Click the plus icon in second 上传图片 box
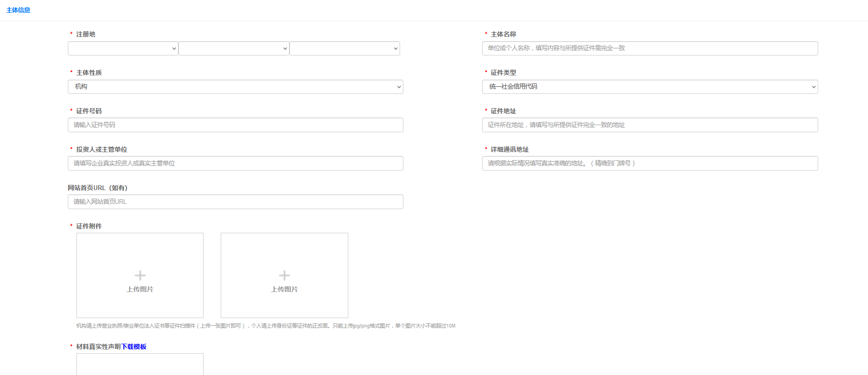The width and height of the screenshot is (868, 375). pos(284,275)
